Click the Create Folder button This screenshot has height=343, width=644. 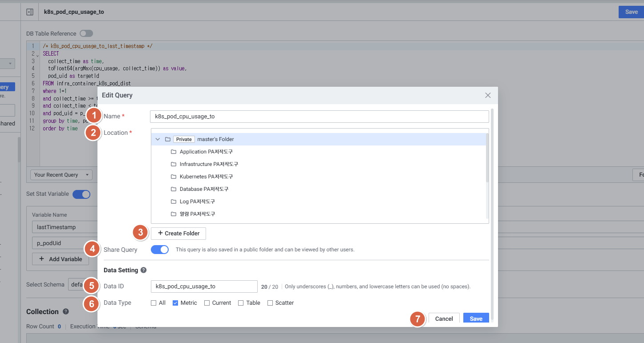[178, 233]
